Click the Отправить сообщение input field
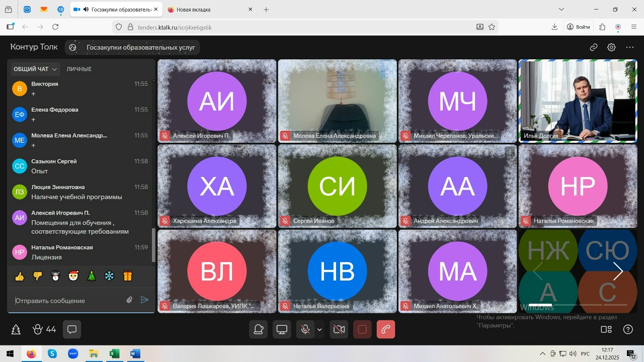Viewport: 644px width, 362px height. pyautogui.click(x=68, y=301)
